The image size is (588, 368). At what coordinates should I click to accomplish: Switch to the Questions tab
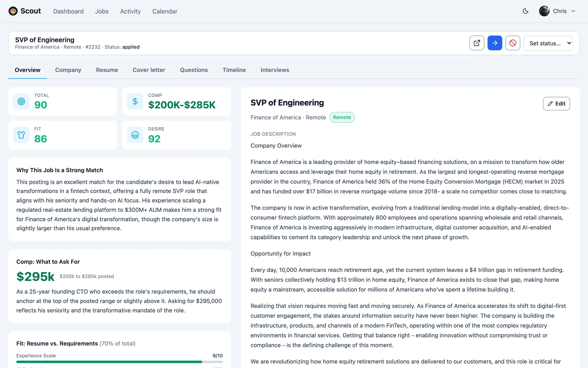(x=194, y=70)
